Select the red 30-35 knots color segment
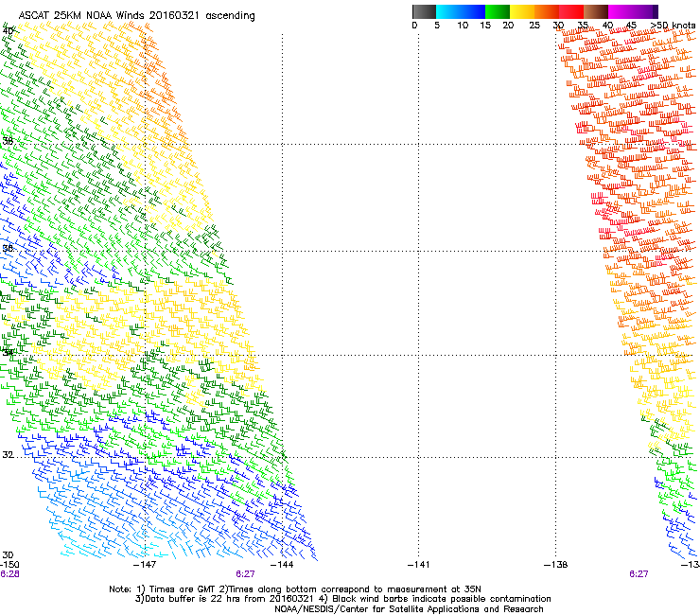700x615 pixels. tap(570, 11)
